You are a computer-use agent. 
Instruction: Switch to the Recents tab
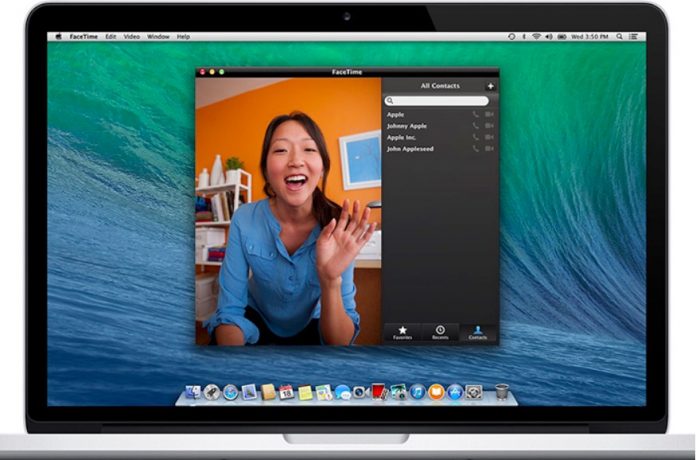[x=440, y=332]
